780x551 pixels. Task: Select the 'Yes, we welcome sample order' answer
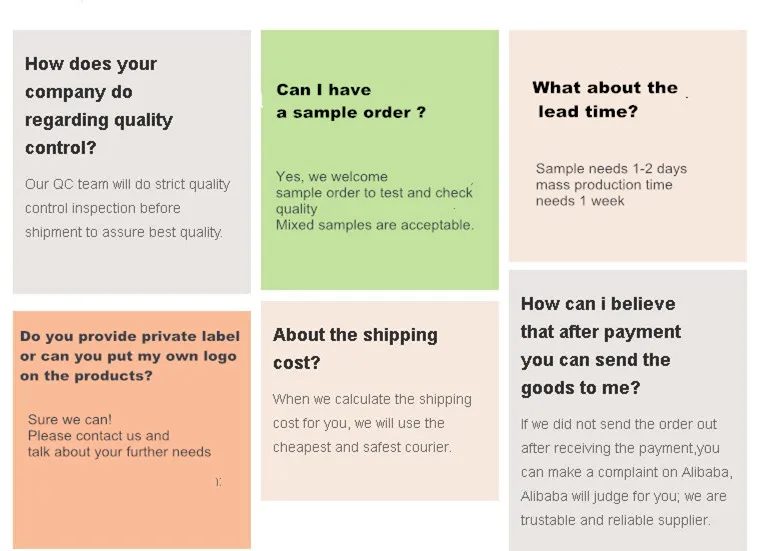(x=374, y=192)
